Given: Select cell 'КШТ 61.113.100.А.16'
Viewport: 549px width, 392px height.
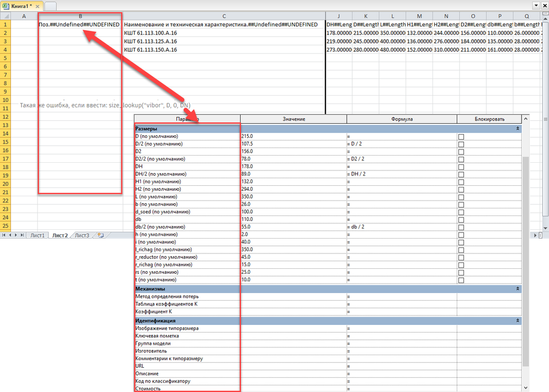Looking at the screenshot, I should pyautogui.click(x=224, y=33).
